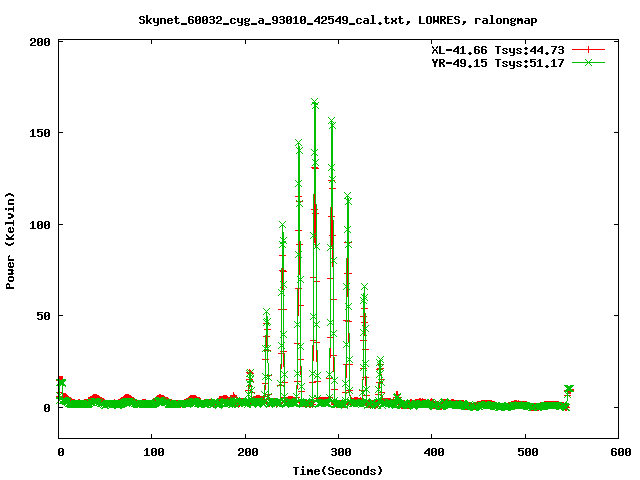The image size is (640, 480).
Task: Click the green YR legend line sample
Action: pyautogui.click(x=588, y=62)
